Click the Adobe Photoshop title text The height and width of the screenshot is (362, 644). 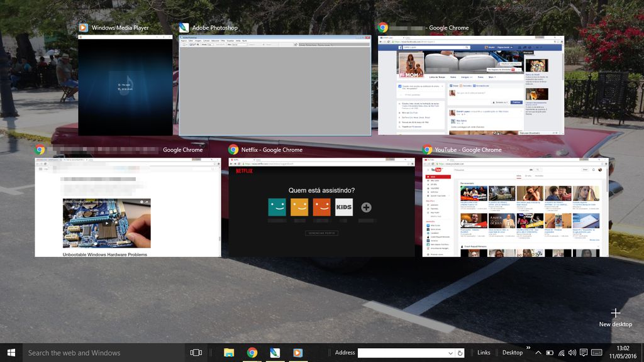tap(215, 28)
